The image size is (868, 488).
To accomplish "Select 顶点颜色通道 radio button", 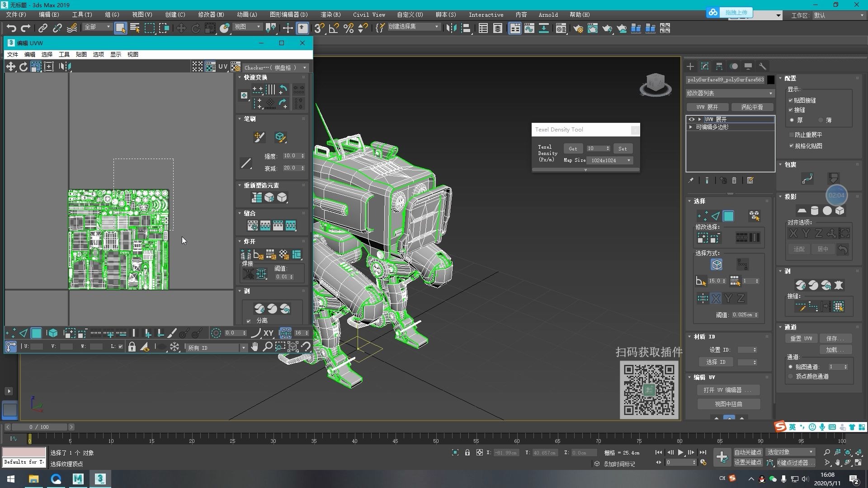I will [x=791, y=376].
